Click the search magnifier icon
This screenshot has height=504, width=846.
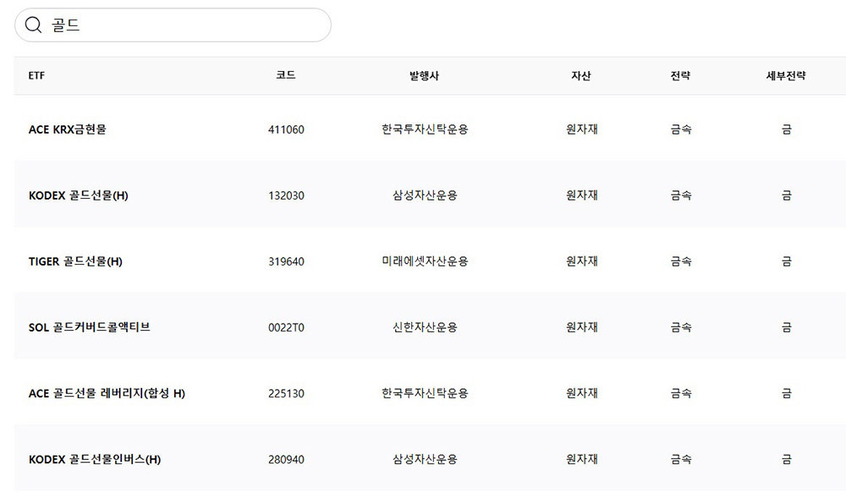(34, 25)
